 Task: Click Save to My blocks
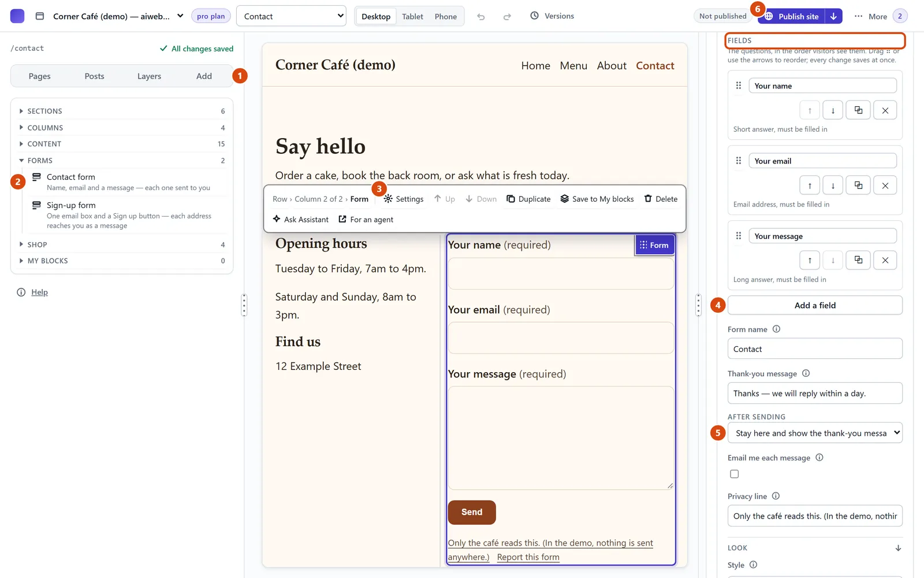[597, 199]
